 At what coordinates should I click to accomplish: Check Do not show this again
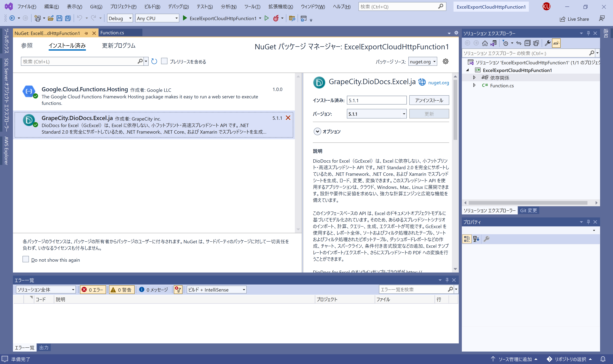(x=26, y=259)
